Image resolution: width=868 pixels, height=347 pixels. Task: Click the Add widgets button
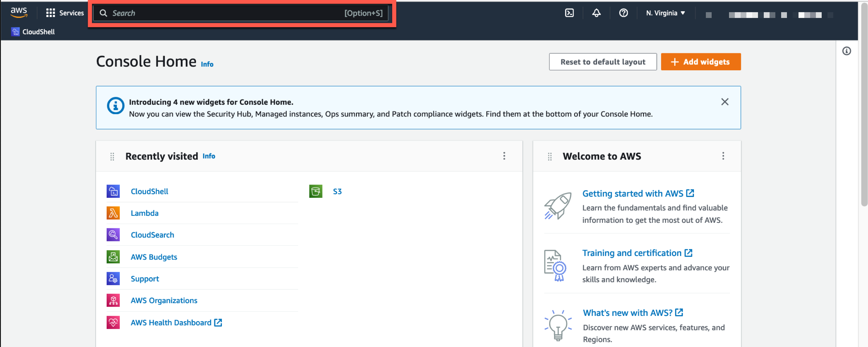(x=700, y=61)
